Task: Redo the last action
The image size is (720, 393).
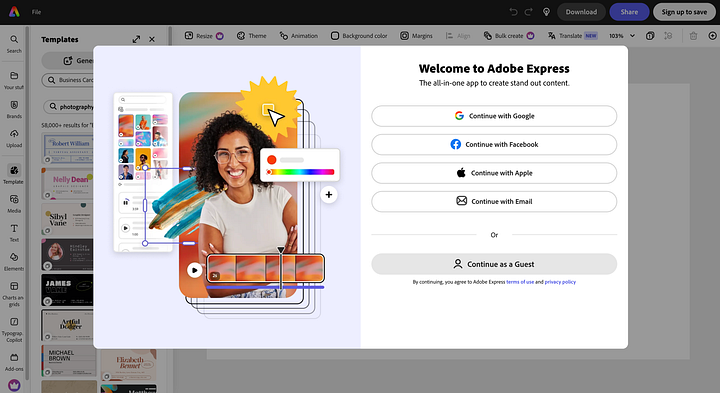Action: [529, 12]
